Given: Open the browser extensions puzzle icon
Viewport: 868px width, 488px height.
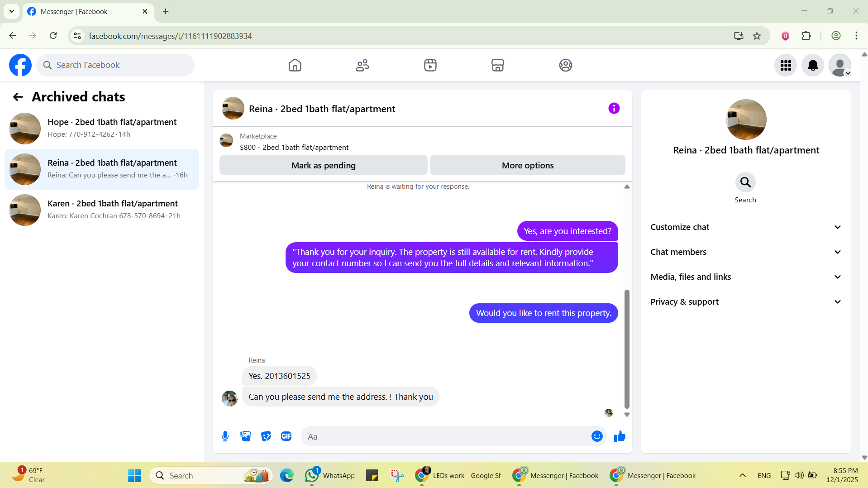Looking at the screenshot, I should pos(806,36).
